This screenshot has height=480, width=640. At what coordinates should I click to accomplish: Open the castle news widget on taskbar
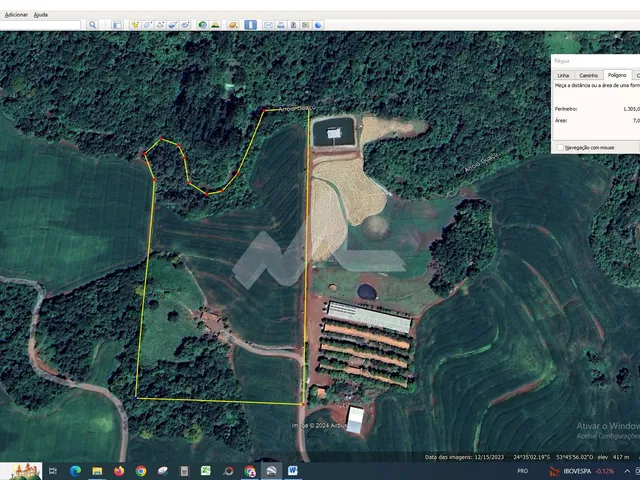[21, 471]
